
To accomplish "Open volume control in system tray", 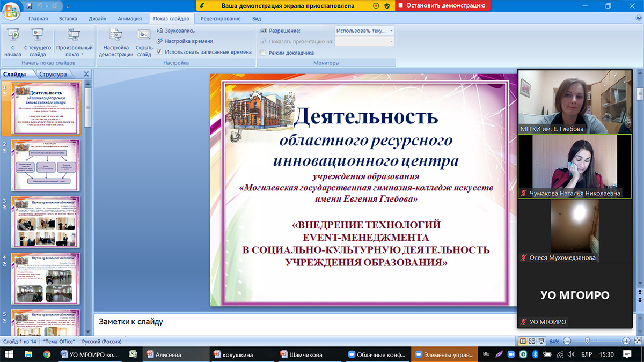I will 571,354.
